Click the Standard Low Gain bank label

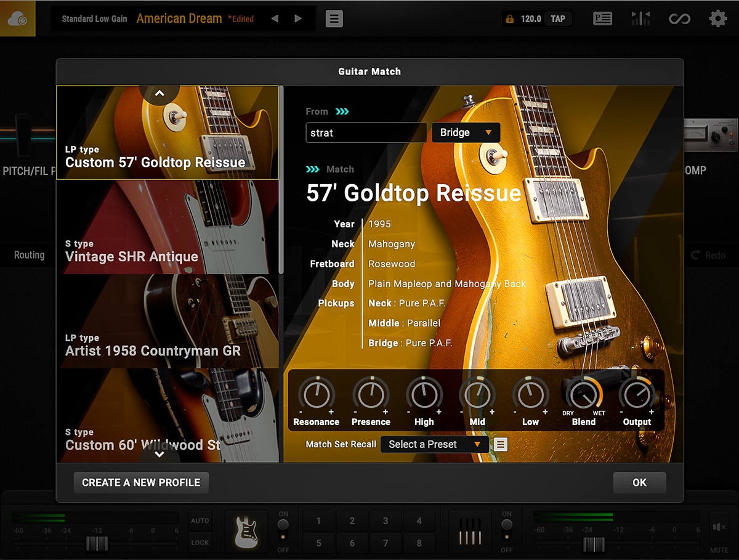94,18
